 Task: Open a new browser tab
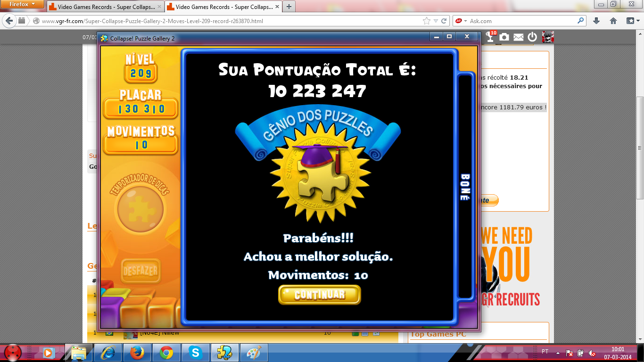[x=289, y=7]
